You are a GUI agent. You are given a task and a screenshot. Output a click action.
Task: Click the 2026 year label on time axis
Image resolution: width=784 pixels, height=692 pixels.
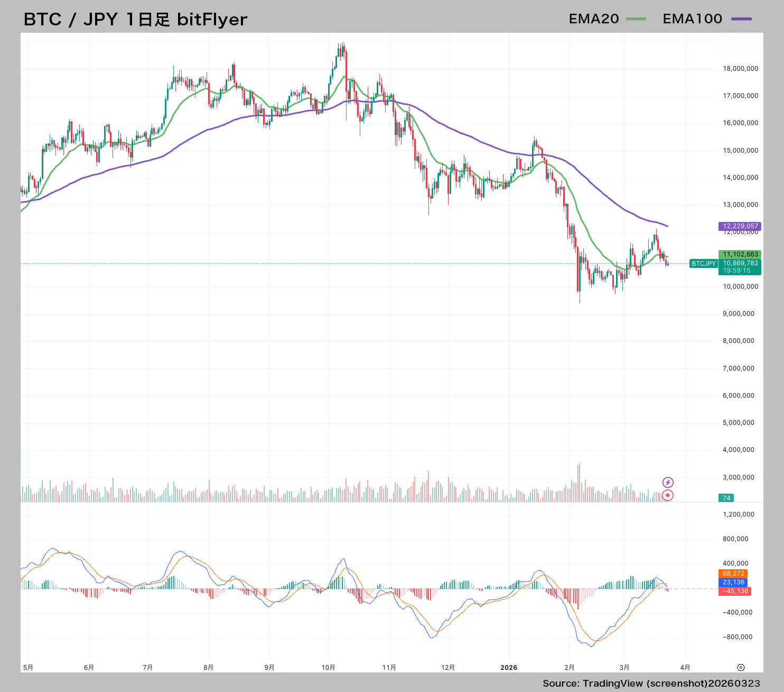pyautogui.click(x=509, y=668)
